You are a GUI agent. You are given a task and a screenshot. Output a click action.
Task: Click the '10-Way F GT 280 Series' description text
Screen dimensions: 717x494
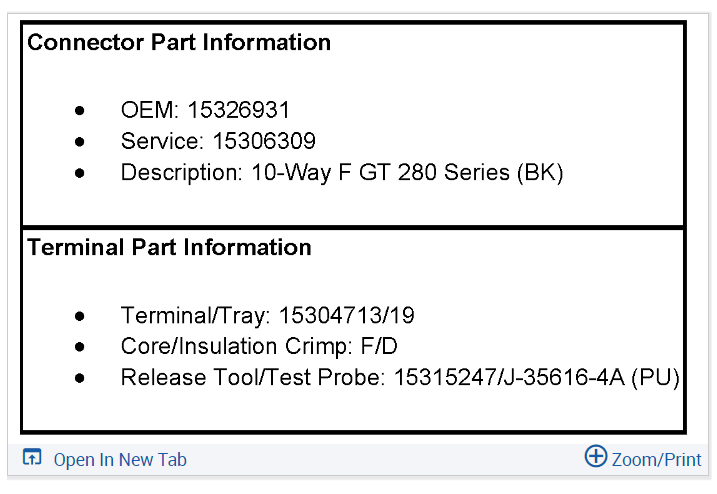380,172
